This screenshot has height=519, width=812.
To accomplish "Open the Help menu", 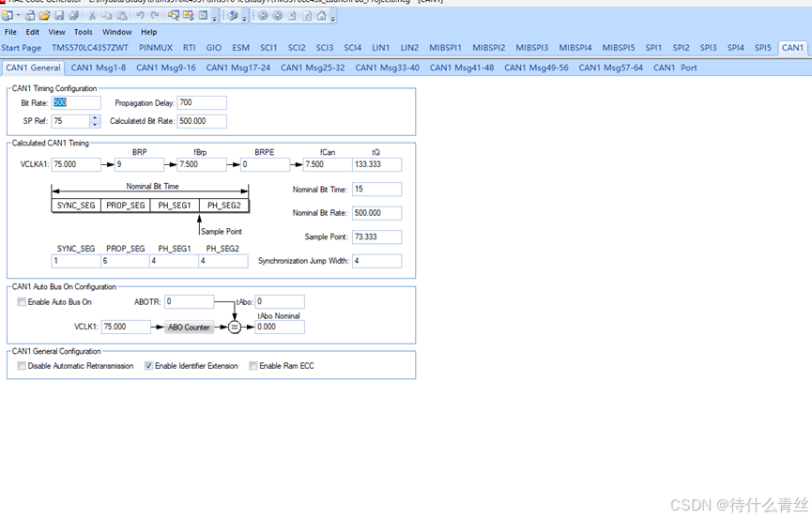I will [x=148, y=32].
